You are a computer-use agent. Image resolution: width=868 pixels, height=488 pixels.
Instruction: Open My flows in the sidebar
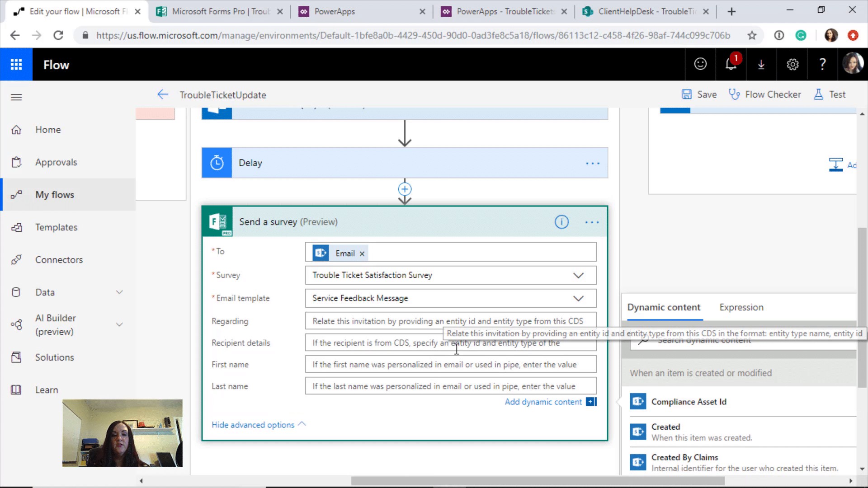coord(68,195)
